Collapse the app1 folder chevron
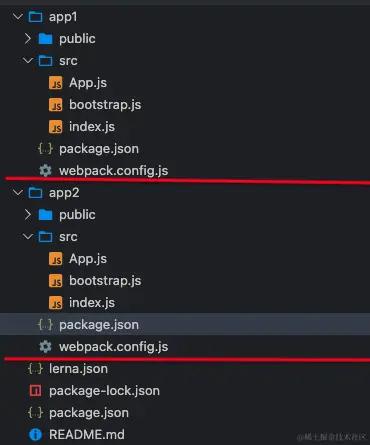Screen dimensions: 370x445 point(18,16)
